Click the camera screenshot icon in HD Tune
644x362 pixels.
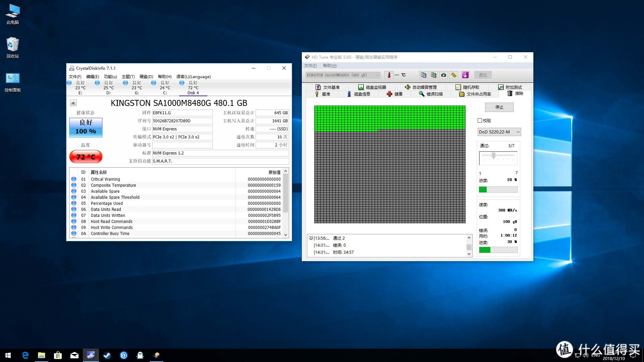coord(443,75)
